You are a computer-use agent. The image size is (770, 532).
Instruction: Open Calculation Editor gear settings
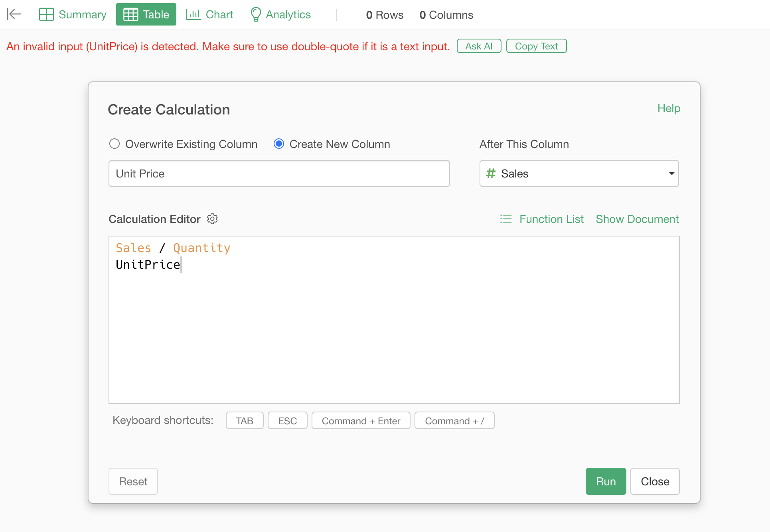tap(212, 219)
